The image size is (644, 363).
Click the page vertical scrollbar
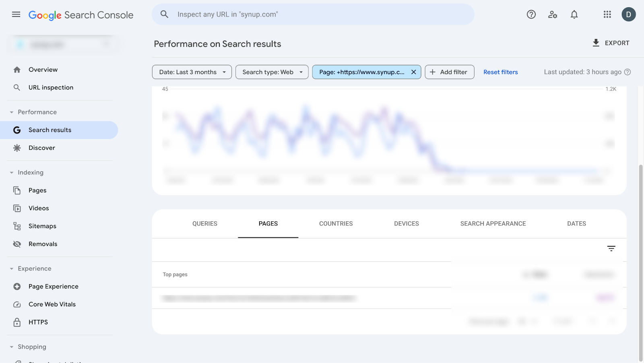tap(641, 262)
